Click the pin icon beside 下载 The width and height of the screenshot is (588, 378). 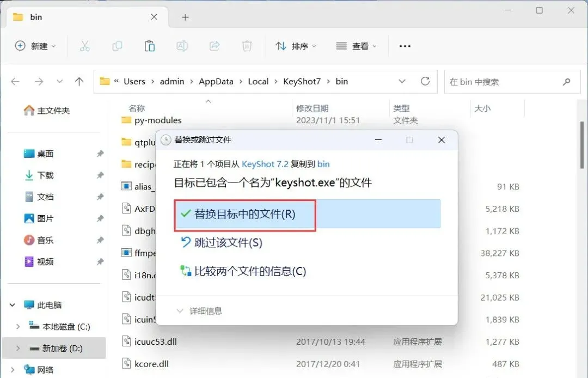[x=100, y=175]
